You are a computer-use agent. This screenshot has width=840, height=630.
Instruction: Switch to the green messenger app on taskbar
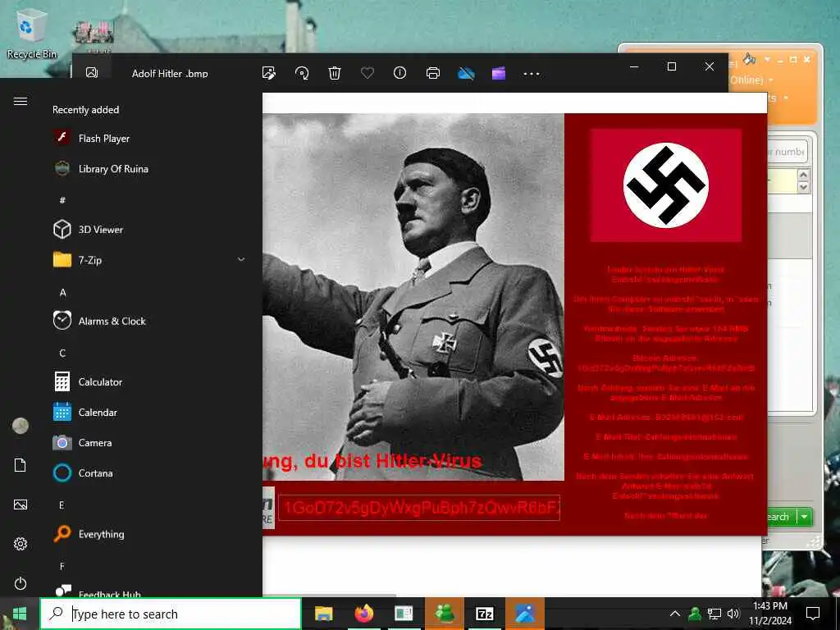tap(444, 614)
